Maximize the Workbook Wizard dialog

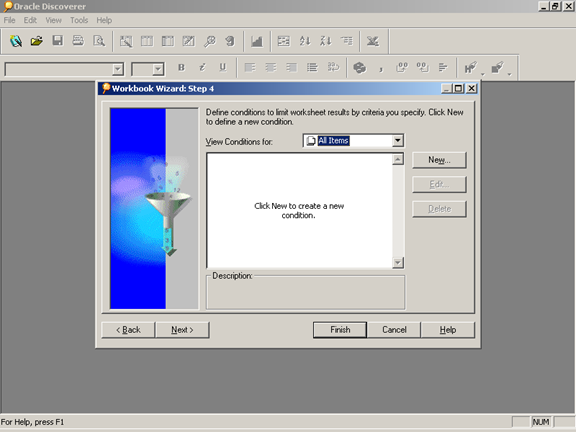[x=458, y=89]
